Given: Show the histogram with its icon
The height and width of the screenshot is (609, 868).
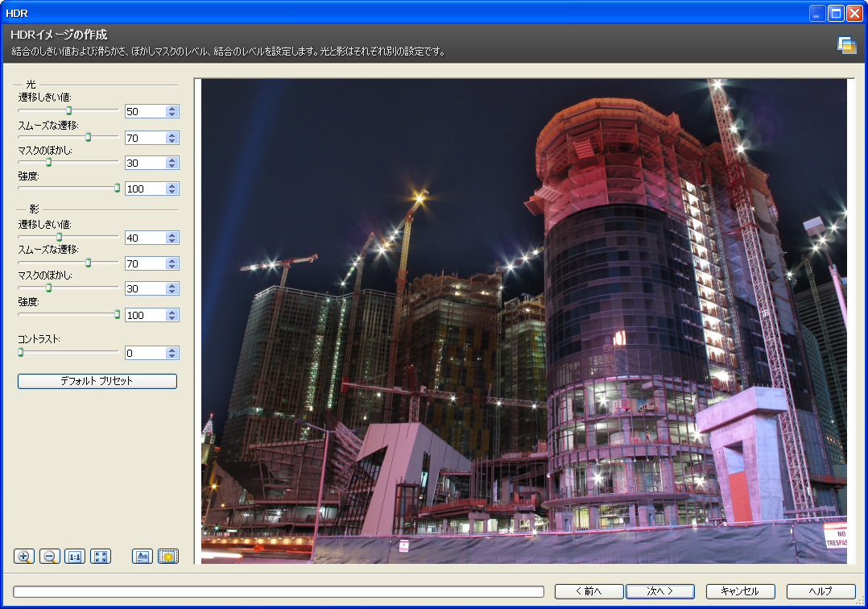Looking at the screenshot, I should click(x=143, y=556).
